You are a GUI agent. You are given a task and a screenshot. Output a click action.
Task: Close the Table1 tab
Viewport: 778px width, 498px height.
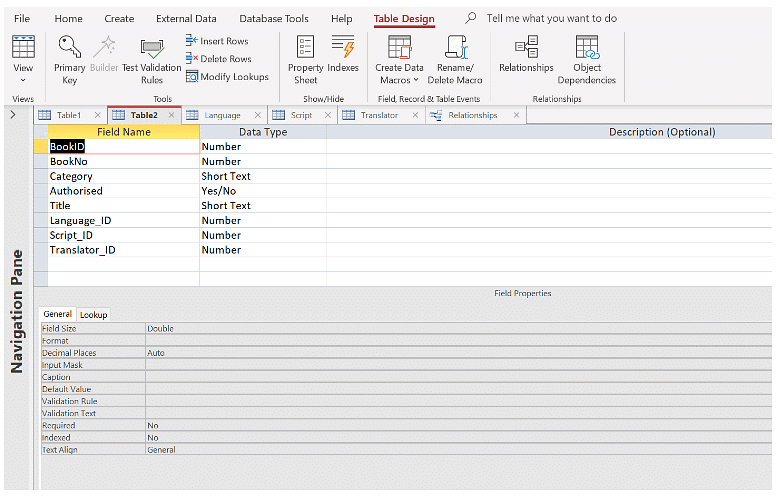tap(98, 115)
